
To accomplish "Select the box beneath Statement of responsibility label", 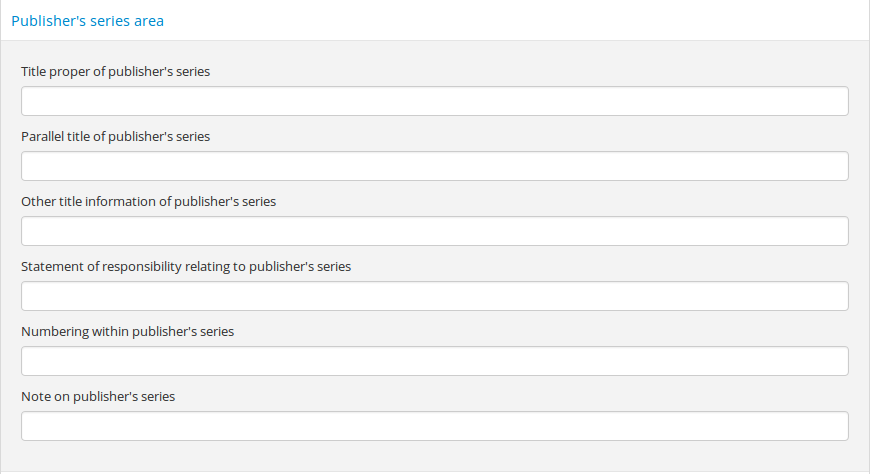I will pos(434,296).
